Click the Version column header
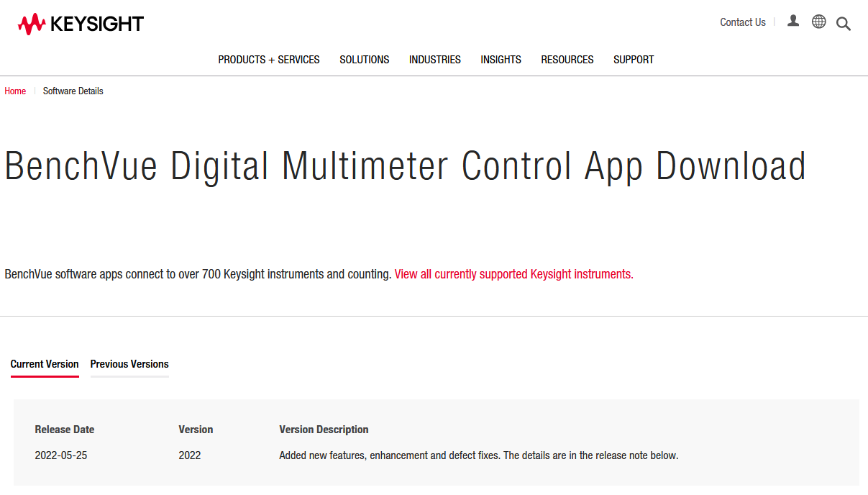 [x=196, y=430]
